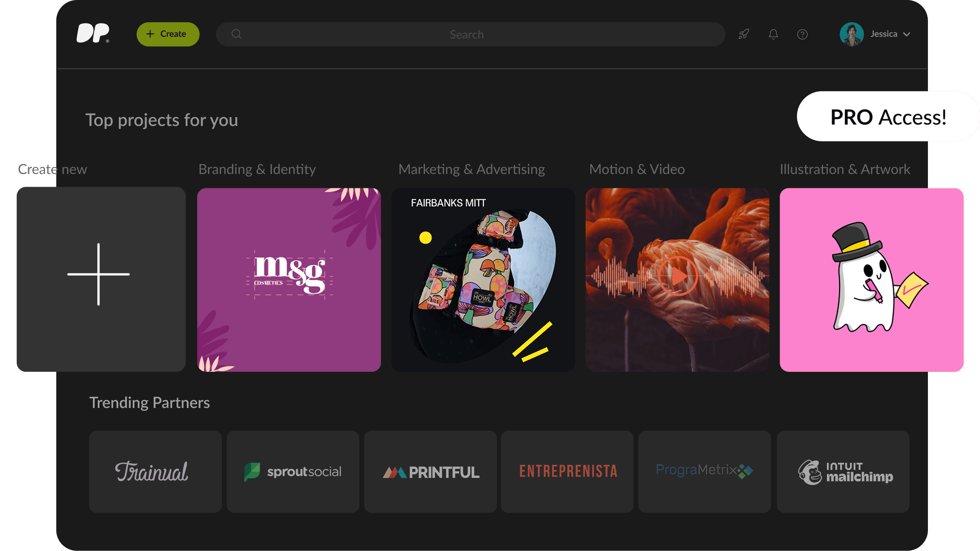The image size is (980, 551).
Task: Open the m&g Cosmetics branding project
Action: tap(289, 280)
